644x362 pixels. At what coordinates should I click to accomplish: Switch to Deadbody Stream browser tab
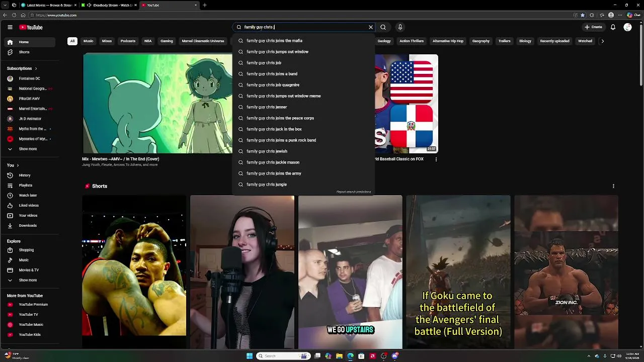109,5
